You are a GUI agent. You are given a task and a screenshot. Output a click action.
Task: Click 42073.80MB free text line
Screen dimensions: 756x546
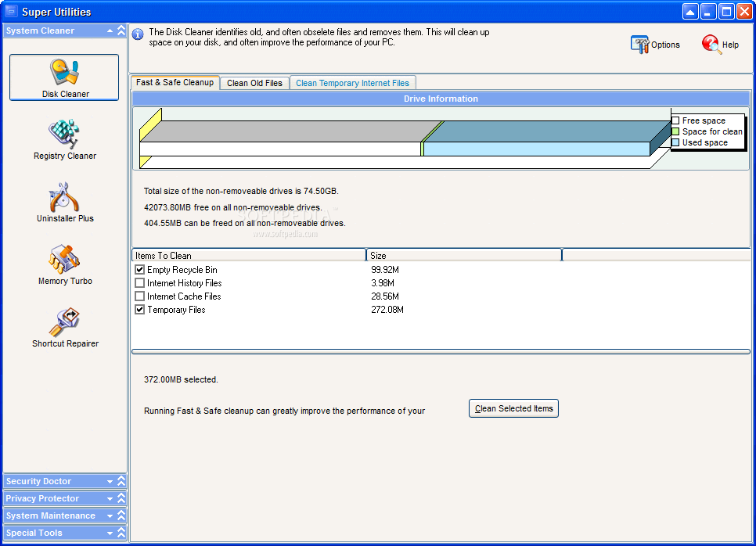(x=233, y=208)
